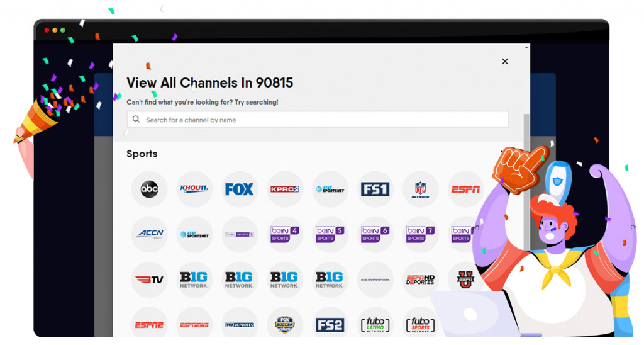Image resolution: width=644 pixels, height=345 pixels.
Task: Select the fubo Sports Network logo
Action: click(x=420, y=325)
